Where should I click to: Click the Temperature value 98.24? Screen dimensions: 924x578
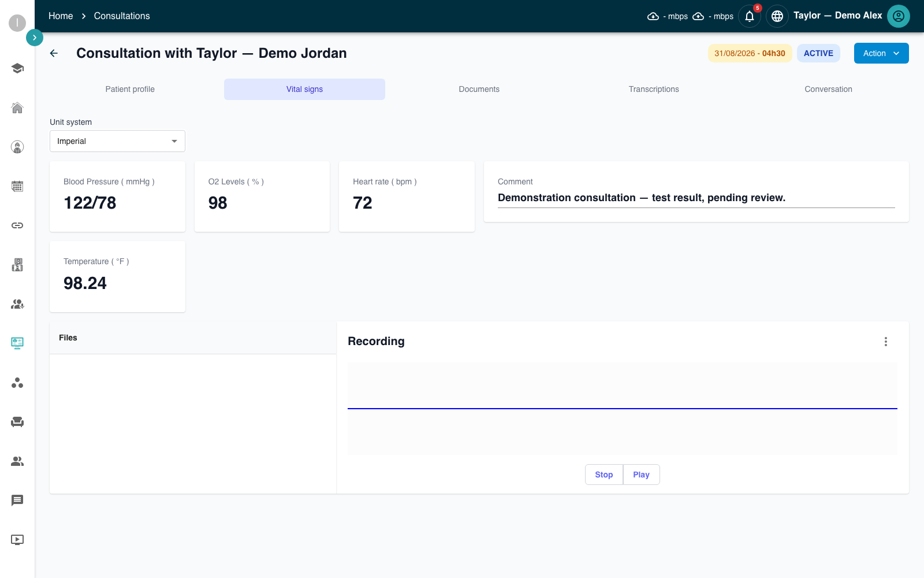click(85, 283)
